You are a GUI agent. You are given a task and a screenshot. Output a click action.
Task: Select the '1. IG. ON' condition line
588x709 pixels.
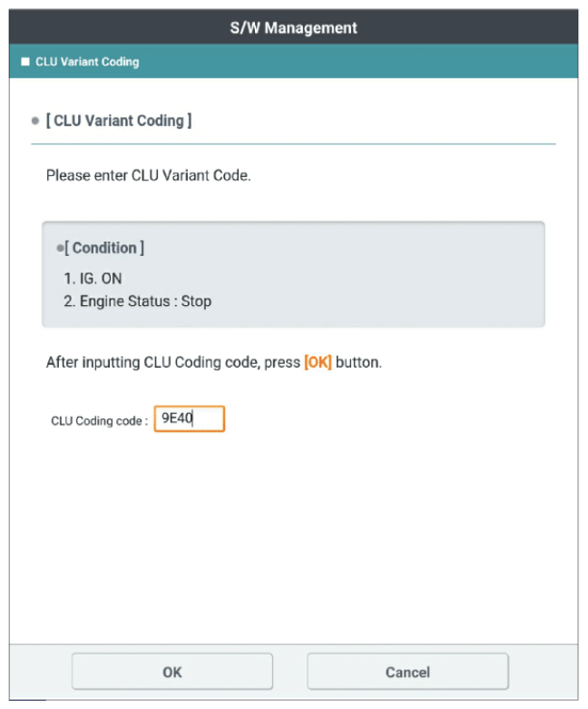click(93, 279)
